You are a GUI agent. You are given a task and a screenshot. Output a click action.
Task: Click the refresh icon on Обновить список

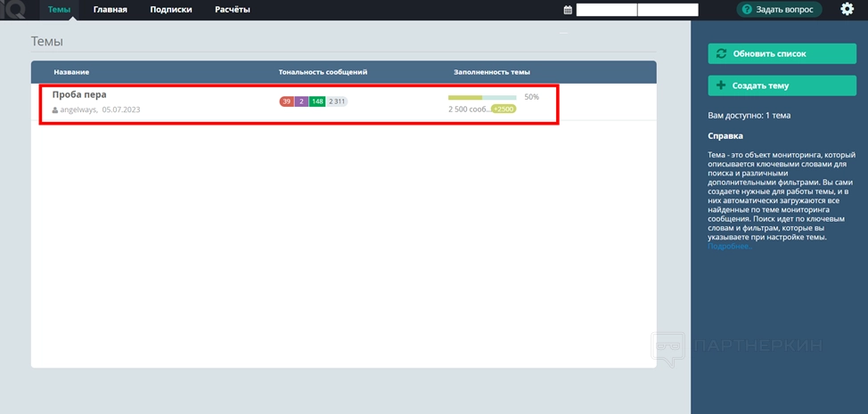[721, 53]
